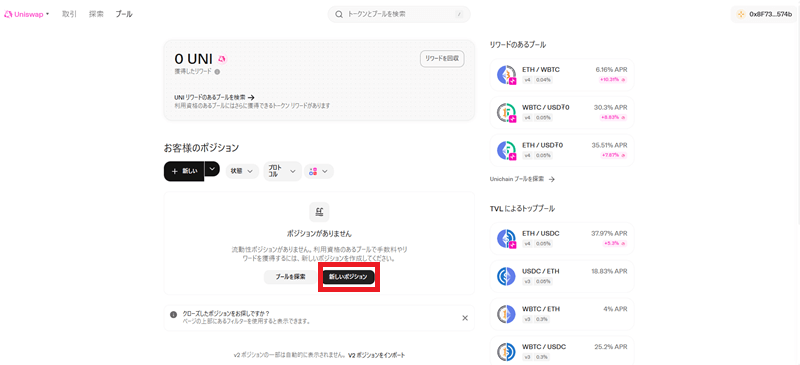
Task: Open the 探索 menu item
Action: (x=96, y=14)
